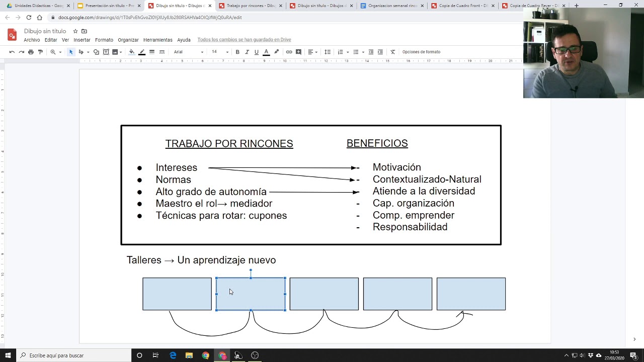Open the Organizar menu
Image resolution: width=644 pixels, height=362 pixels.
(128, 40)
